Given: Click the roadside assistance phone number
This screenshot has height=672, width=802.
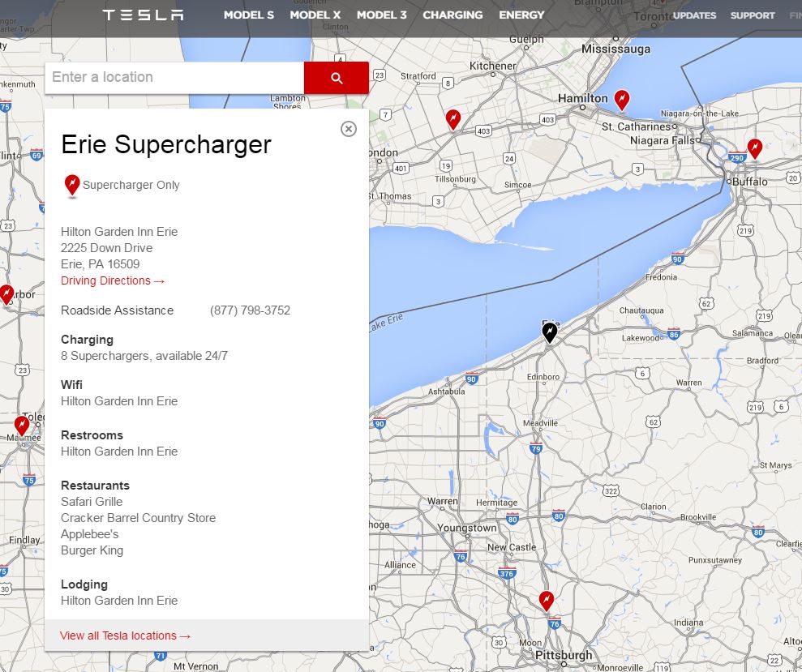Looking at the screenshot, I should pyautogui.click(x=250, y=310).
